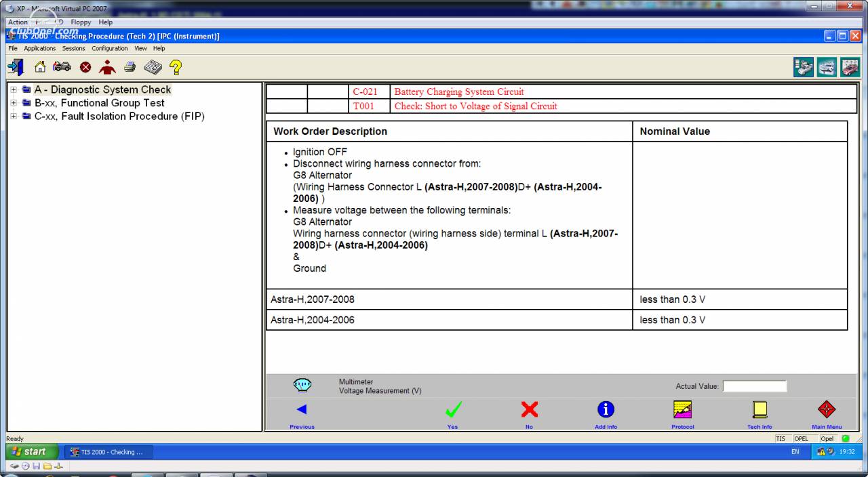Open the vehicle selection car icon
Image resolution: width=868 pixels, height=477 pixels.
[x=62, y=66]
